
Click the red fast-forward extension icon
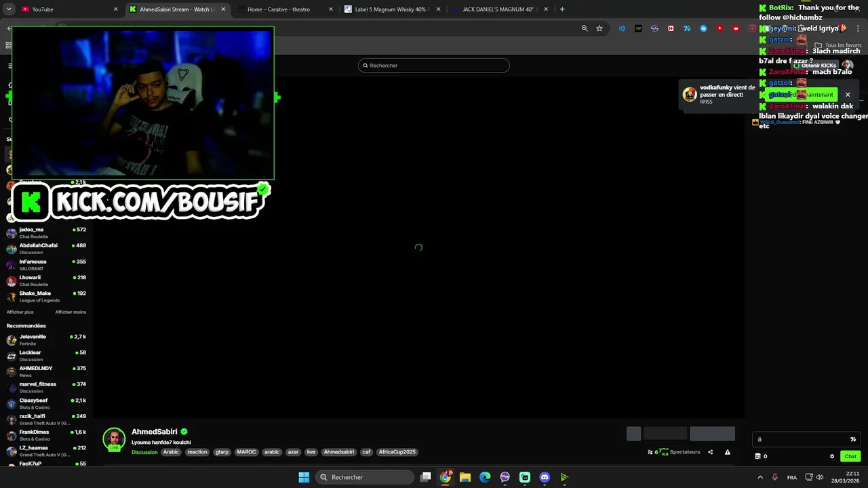671,28
